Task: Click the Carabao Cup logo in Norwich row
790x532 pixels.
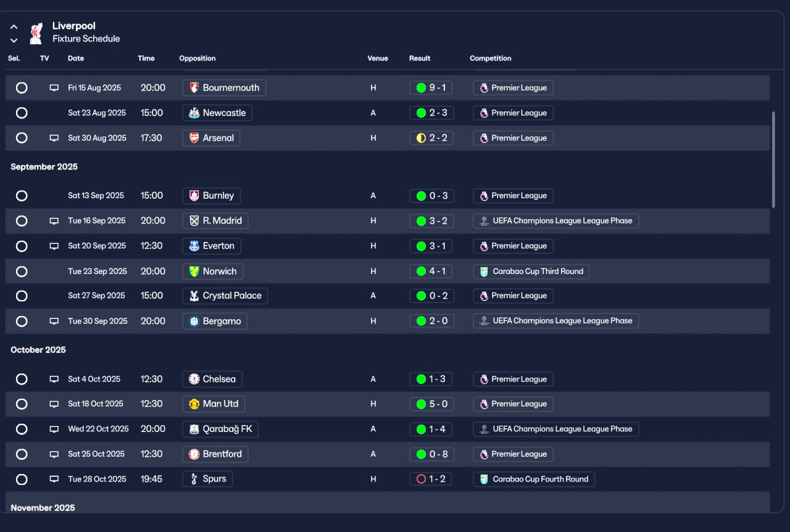Action: coord(484,272)
